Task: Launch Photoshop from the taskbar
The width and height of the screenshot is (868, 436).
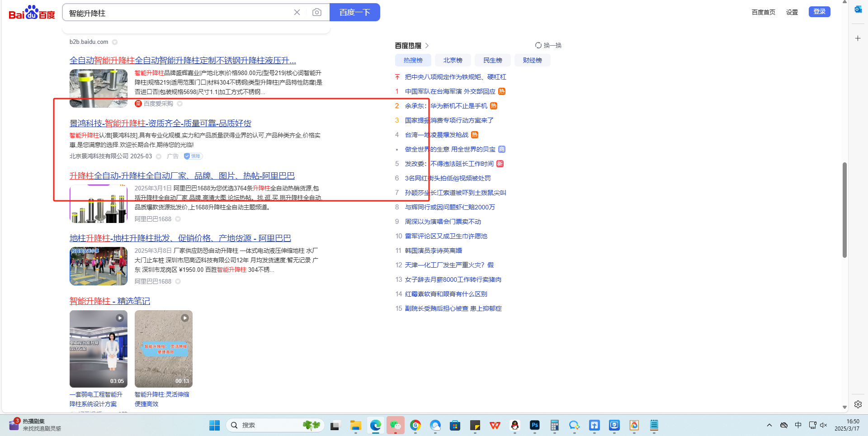Action: [x=535, y=425]
